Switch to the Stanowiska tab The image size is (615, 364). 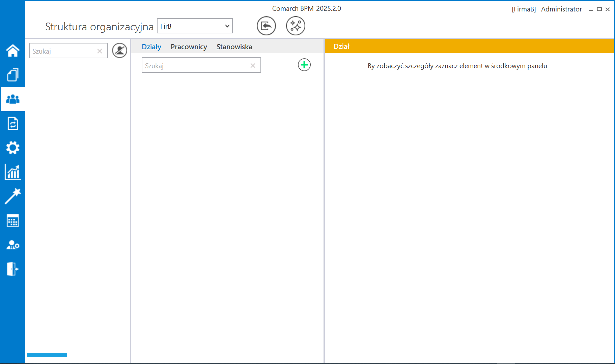coord(234,47)
